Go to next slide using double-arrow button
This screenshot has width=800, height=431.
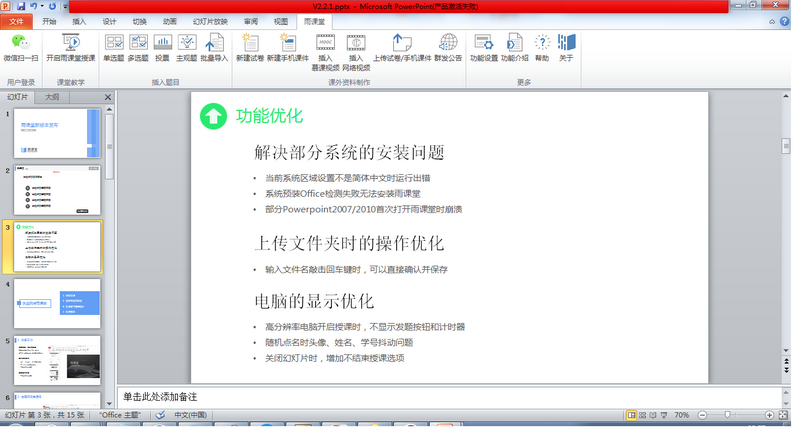[786, 370]
